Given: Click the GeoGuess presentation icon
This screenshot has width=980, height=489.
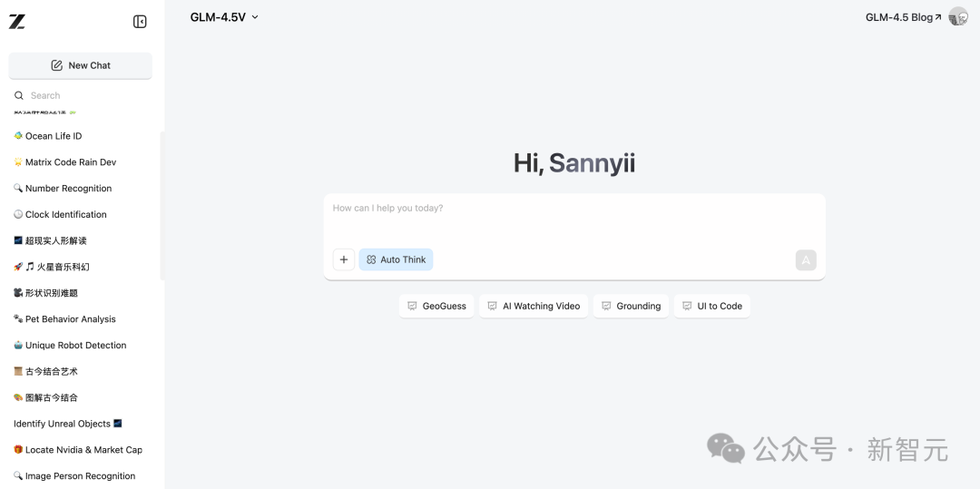Looking at the screenshot, I should (412, 306).
